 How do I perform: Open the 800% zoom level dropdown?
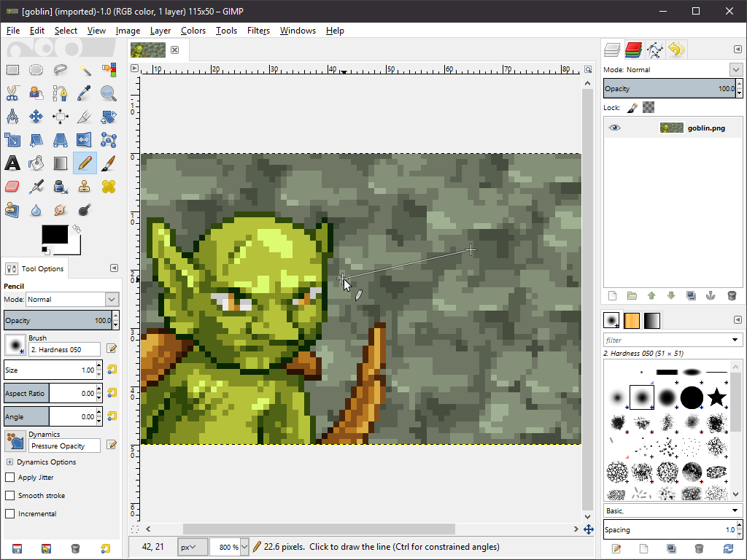click(244, 547)
